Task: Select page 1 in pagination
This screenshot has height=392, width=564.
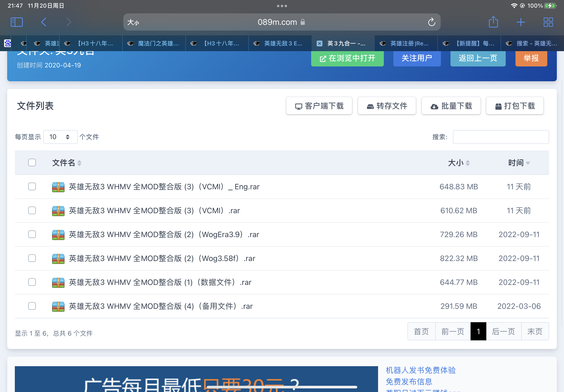Action: coord(478,332)
